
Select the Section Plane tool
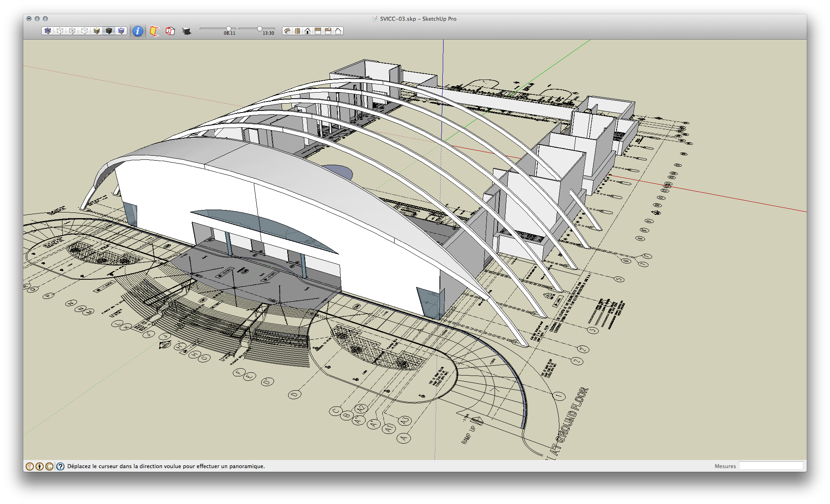point(154,31)
